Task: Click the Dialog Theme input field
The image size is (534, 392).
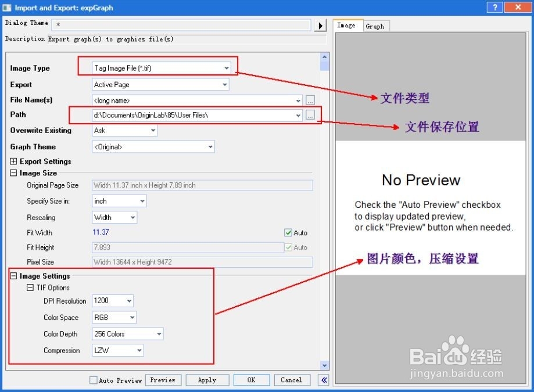Action: click(x=181, y=24)
